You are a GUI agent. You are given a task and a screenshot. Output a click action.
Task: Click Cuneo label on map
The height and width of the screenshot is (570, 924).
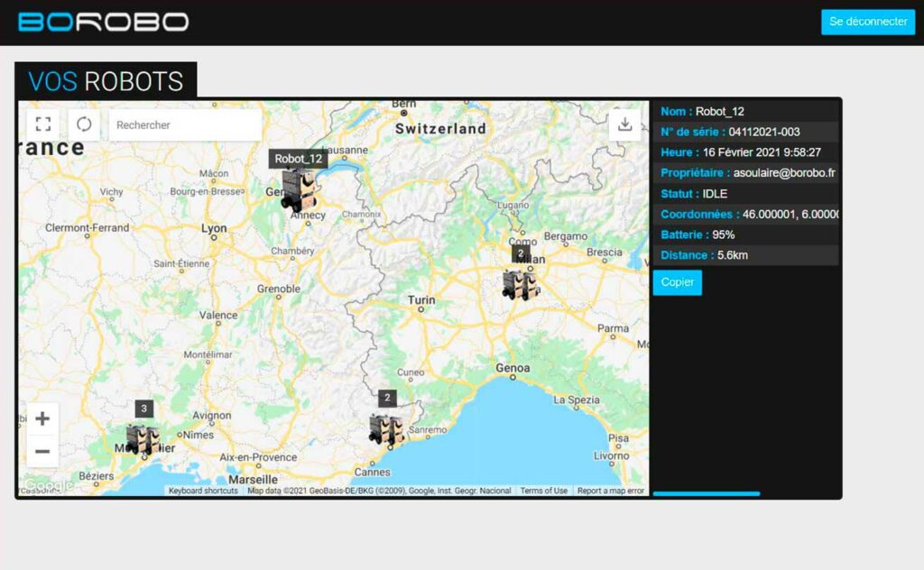411,372
